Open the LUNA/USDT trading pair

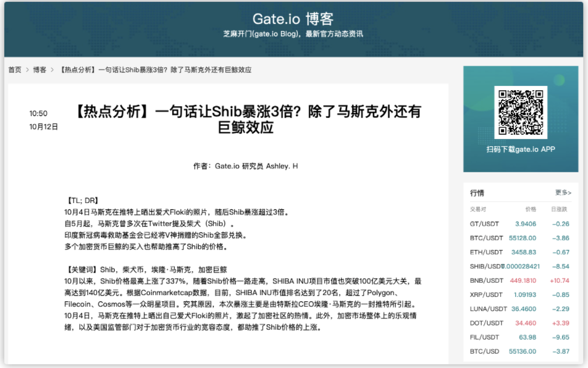coord(488,309)
